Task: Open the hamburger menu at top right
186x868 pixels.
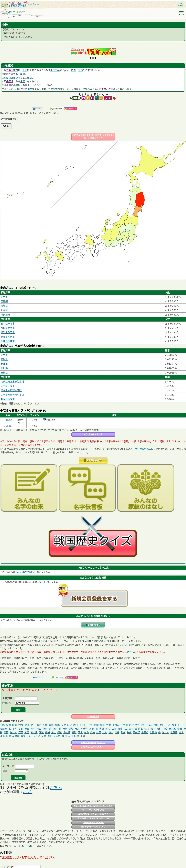Action: point(181,13)
